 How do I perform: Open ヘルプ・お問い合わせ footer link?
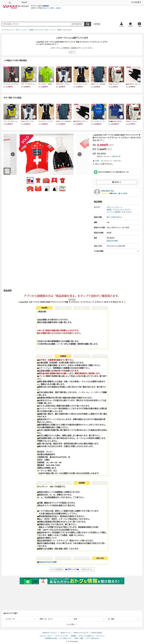[92, 638]
